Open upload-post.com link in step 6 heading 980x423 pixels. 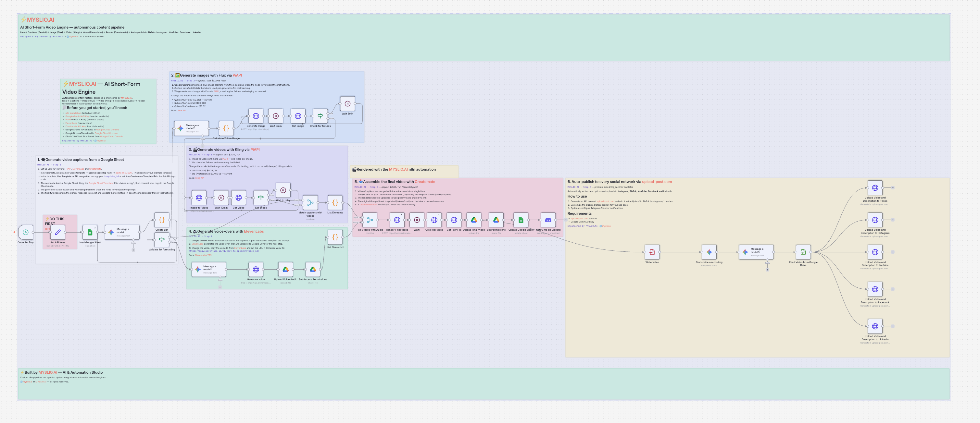(x=657, y=182)
